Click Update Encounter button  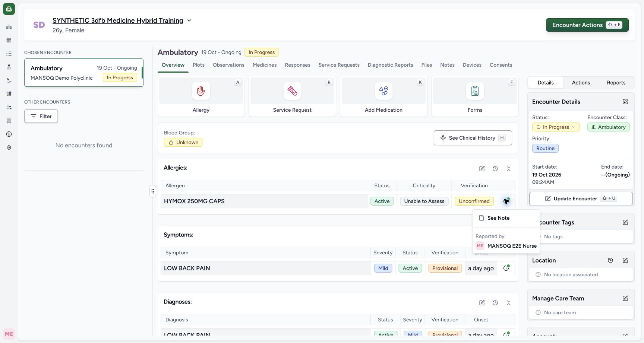pyautogui.click(x=581, y=199)
